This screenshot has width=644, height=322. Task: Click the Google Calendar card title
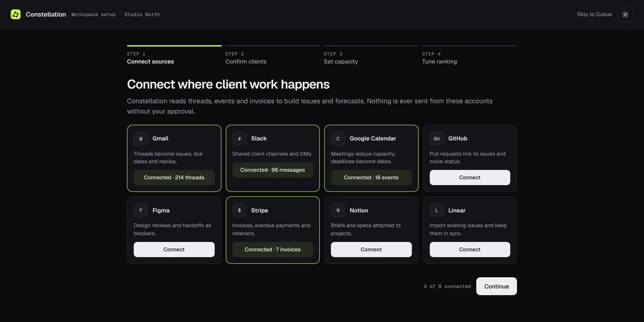[373, 139]
